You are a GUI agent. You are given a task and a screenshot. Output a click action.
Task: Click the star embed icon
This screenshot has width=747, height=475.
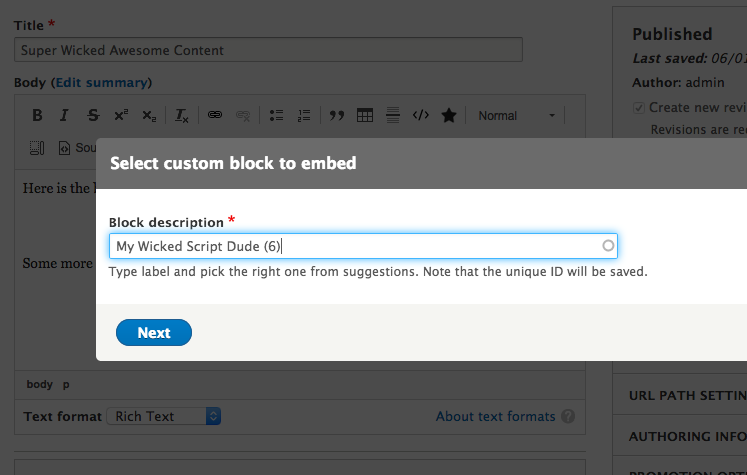click(x=449, y=115)
